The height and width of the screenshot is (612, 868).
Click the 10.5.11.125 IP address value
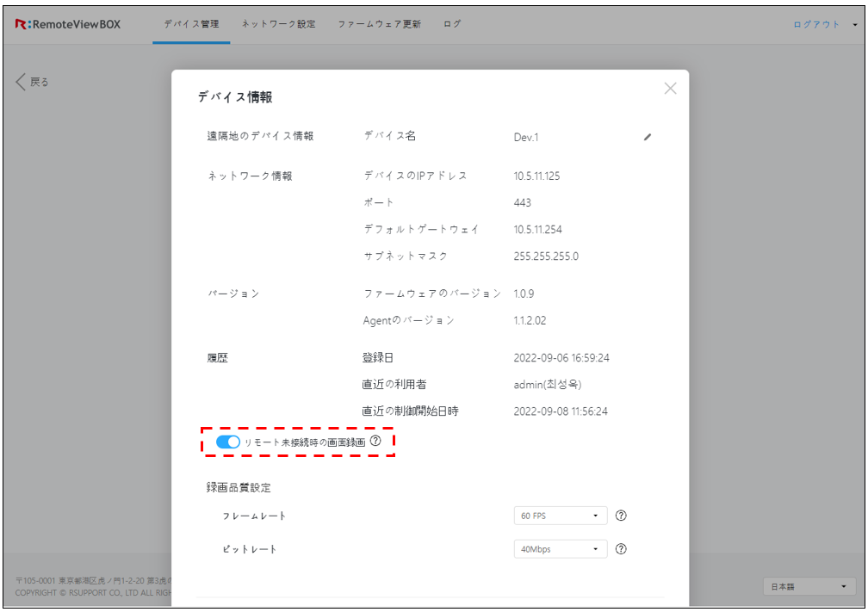coord(536,176)
